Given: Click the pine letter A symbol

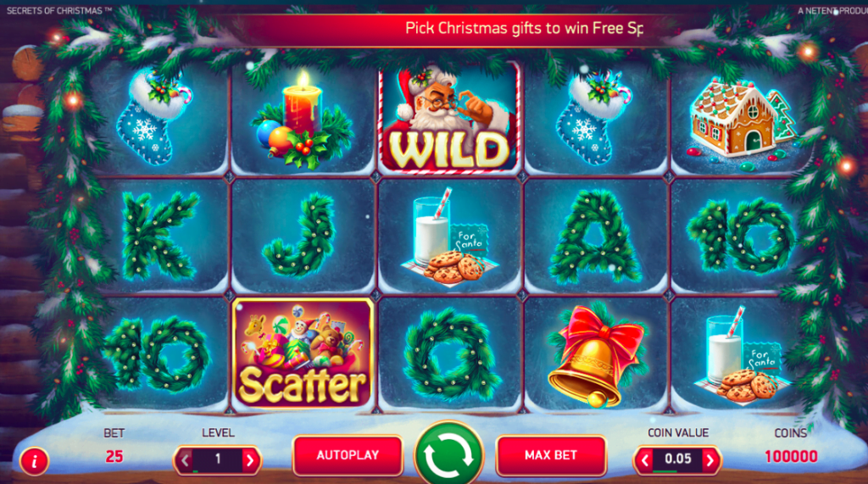Looking at the screenshot, I should (x=595, y=237).
